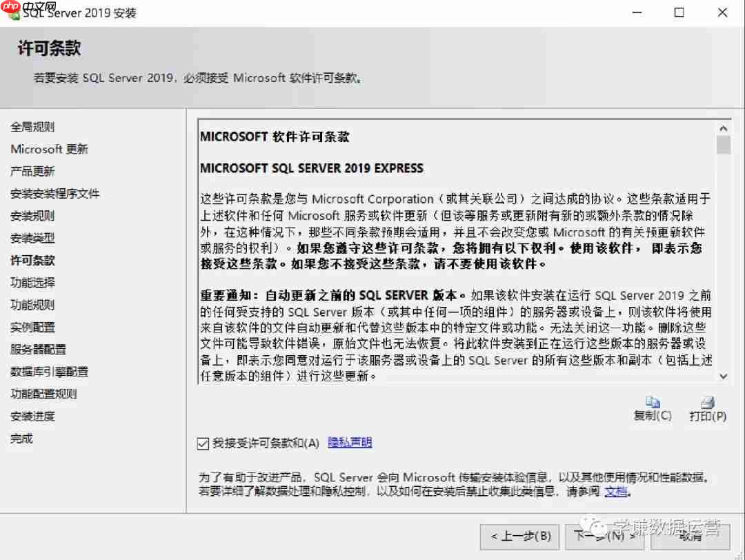Click the scroll-up arrow of license text
The height and width of the screenshot is (560, 745).
(x=723, y=127)
